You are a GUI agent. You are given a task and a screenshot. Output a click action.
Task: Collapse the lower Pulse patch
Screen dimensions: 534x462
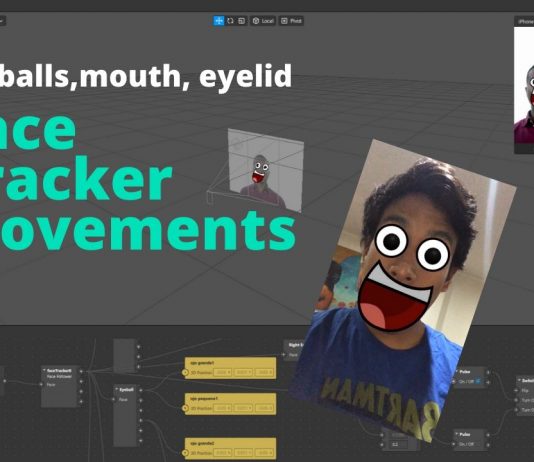[457, 434]
